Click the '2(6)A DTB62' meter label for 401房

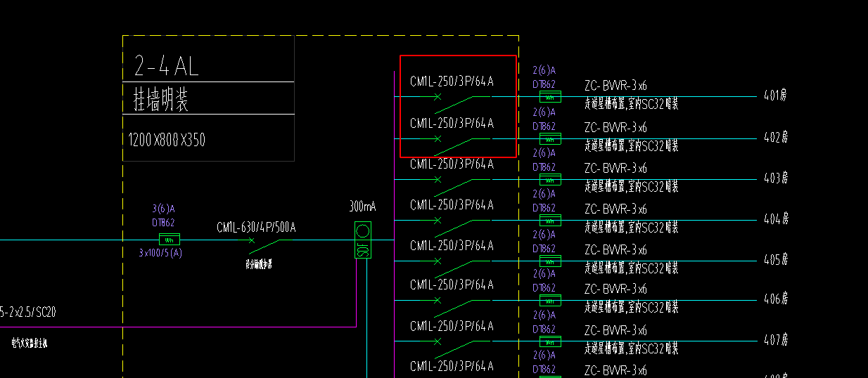[x=544, y=77]
